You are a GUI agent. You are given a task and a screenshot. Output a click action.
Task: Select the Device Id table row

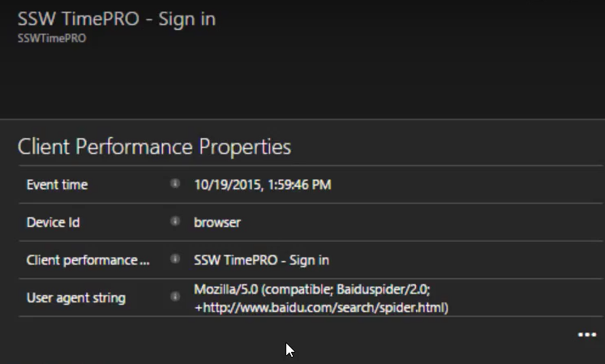pyautogui.click(x=311, y=222)
